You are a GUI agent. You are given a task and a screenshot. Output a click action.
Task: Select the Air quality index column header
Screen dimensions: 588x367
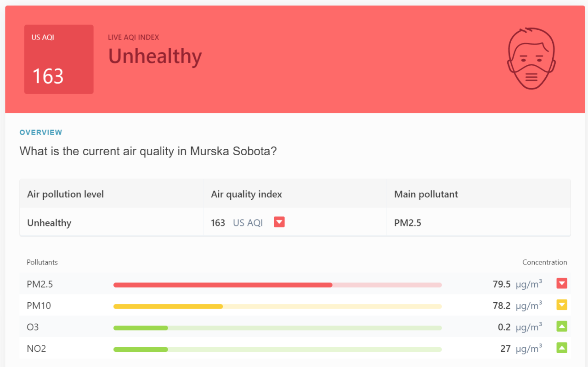(246, 194)
